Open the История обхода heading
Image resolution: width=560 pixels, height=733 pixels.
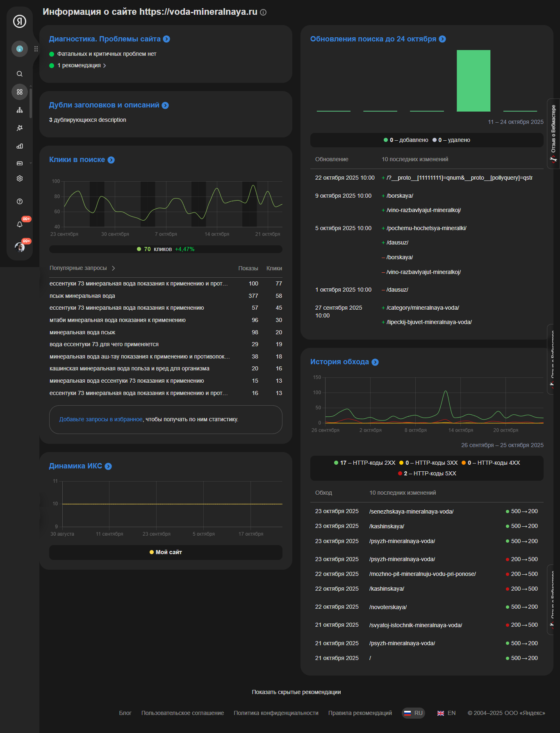pos(339,362)
